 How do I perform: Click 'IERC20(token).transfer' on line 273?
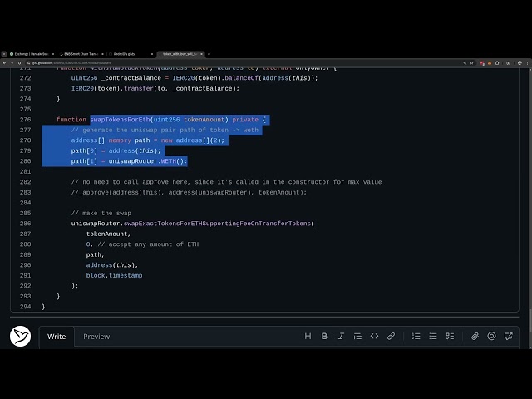[111, 89]
